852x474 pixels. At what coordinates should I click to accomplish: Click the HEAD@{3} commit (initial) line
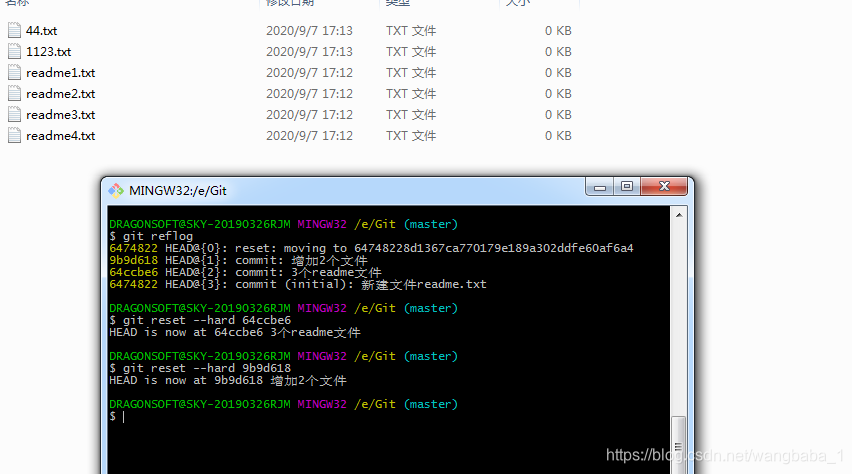coord(298,284)
